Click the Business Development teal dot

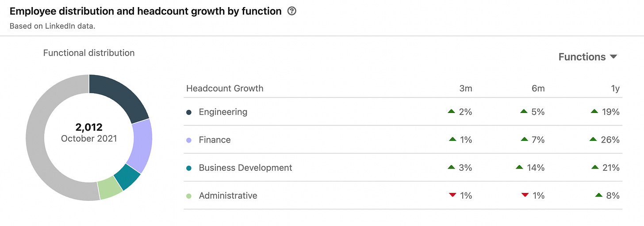tap(189, 168)
